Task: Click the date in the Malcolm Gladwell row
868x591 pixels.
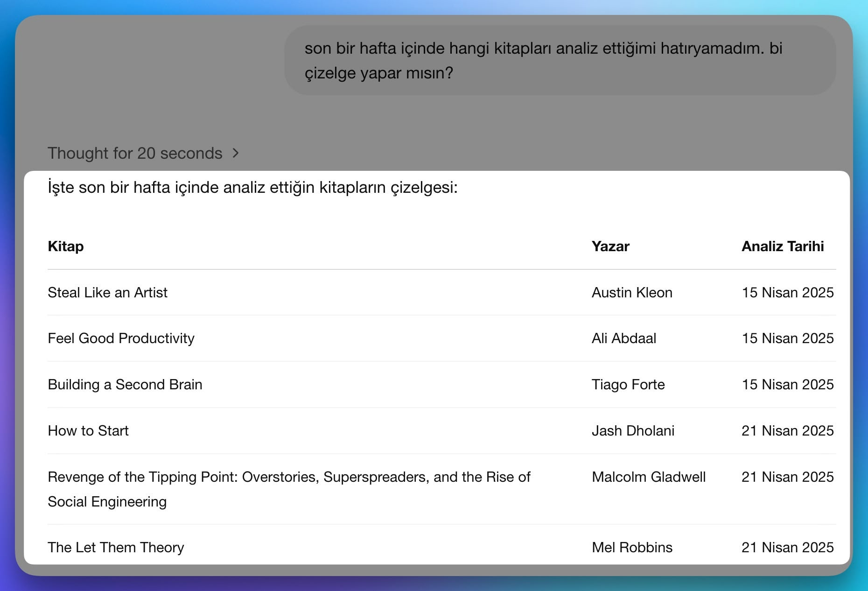Action: tap(788, 477)
